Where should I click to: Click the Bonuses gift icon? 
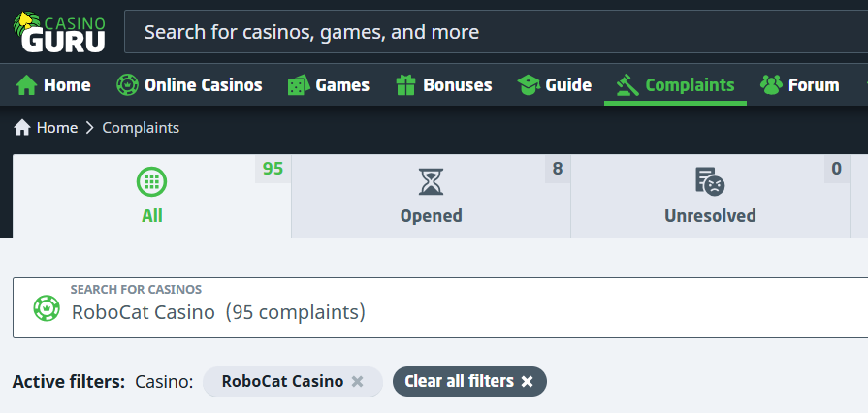pos(406,85)
